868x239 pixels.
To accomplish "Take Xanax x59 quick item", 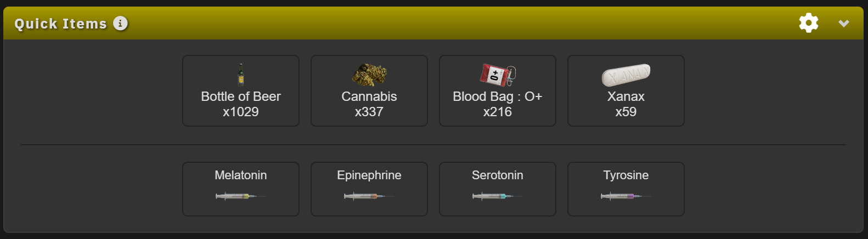I will pos(626,104).
